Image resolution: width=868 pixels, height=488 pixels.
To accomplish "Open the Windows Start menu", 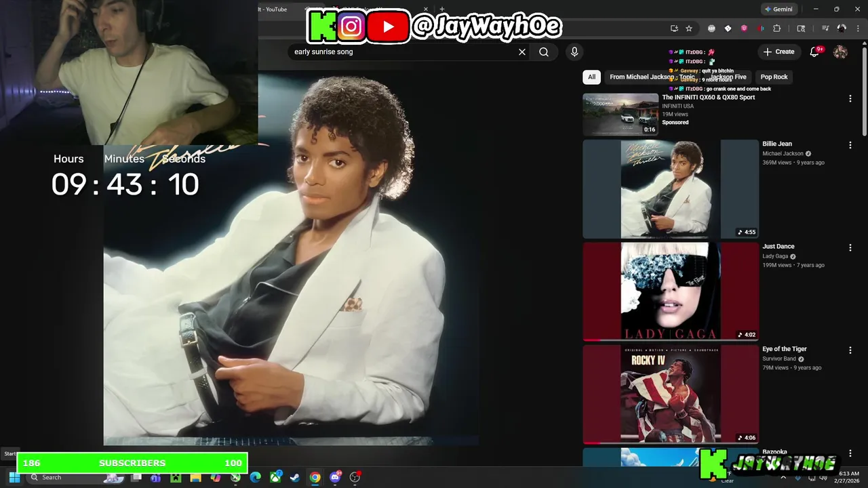I will coord(14,477).
